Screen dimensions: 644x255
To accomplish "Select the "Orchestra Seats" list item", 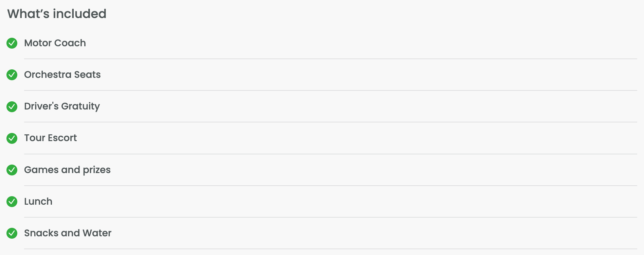I will pyautogui.click(x=62, y=75).
